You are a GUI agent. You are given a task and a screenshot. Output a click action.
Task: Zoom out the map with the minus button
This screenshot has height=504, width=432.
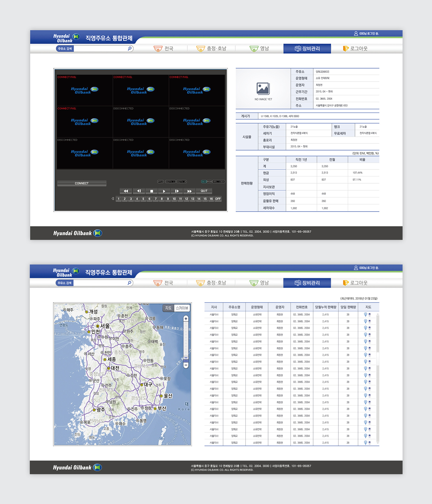[x=186, y=365]
